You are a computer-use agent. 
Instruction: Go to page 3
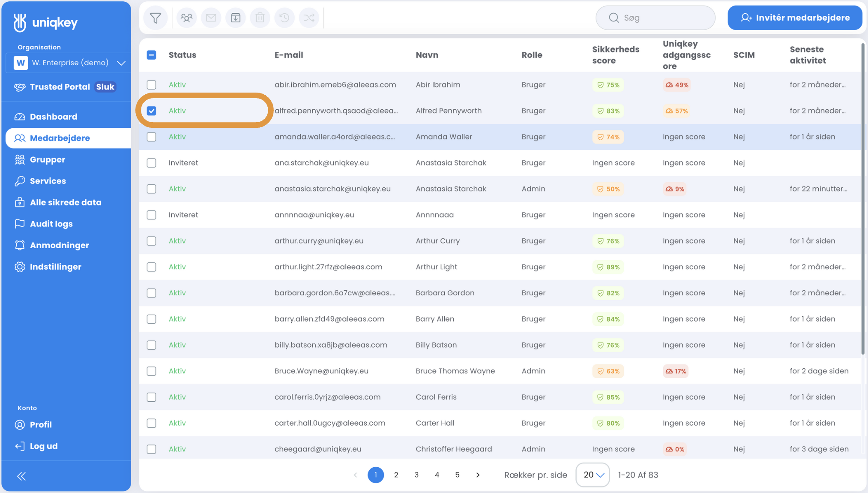(x=416, y=475)
